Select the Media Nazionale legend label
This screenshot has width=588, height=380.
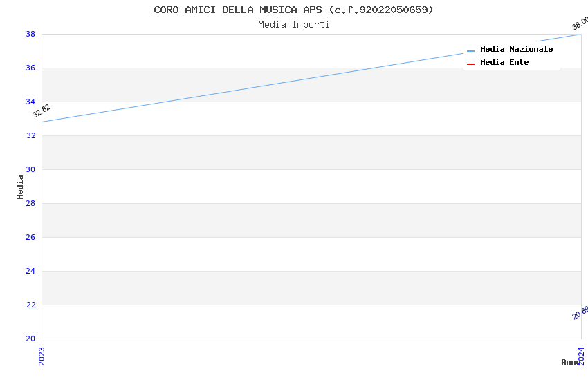pos(516,50)
